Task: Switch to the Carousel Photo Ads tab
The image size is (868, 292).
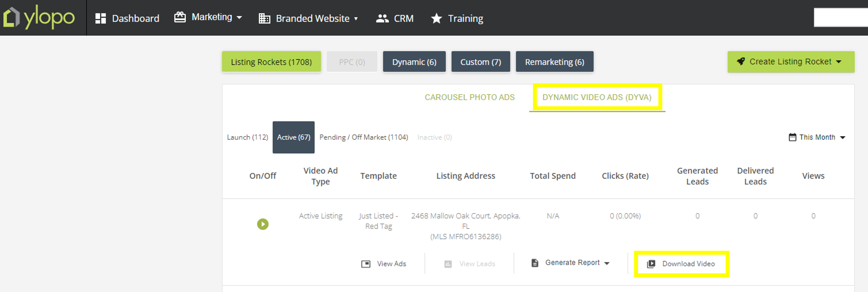Action: pyautogui.click(x=470, y=97)
